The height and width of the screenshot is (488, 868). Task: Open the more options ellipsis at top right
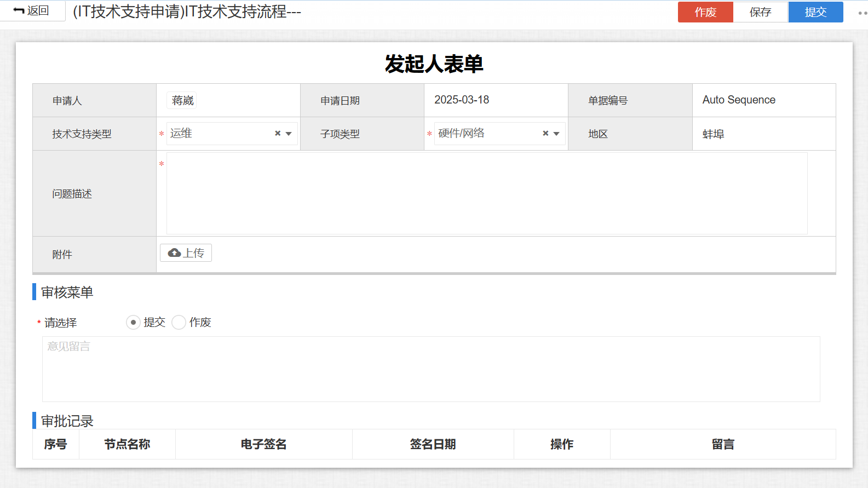pos(862,13)
